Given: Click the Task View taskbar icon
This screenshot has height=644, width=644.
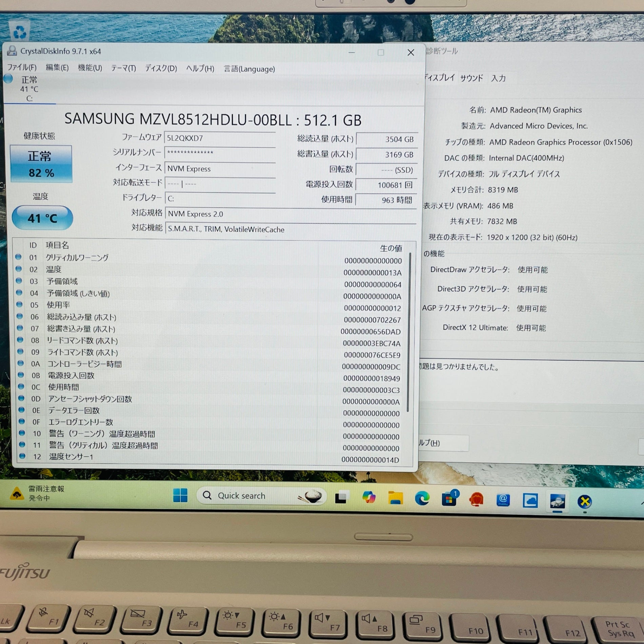Looking at the screenshot, I should (x=342, y=497).
